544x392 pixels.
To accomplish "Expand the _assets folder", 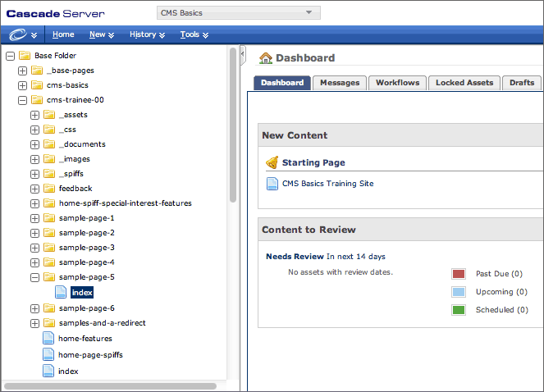I will pyautogui.click(x=34, y=115).
